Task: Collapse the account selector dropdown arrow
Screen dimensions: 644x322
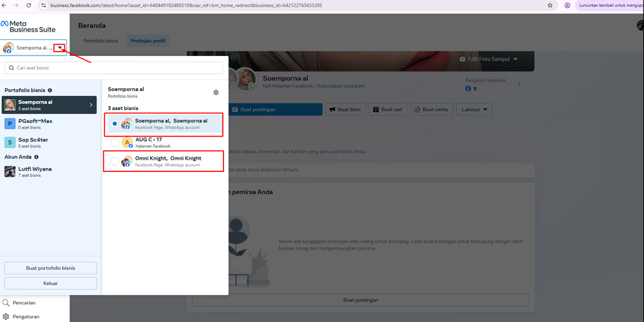Action: tap(60, 48)
